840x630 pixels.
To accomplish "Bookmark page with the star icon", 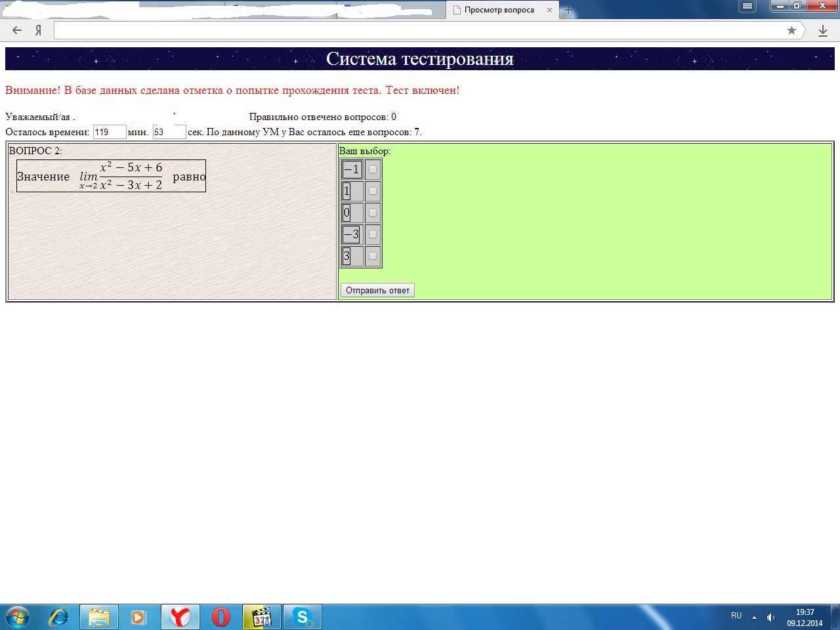I will coord(791,30).
